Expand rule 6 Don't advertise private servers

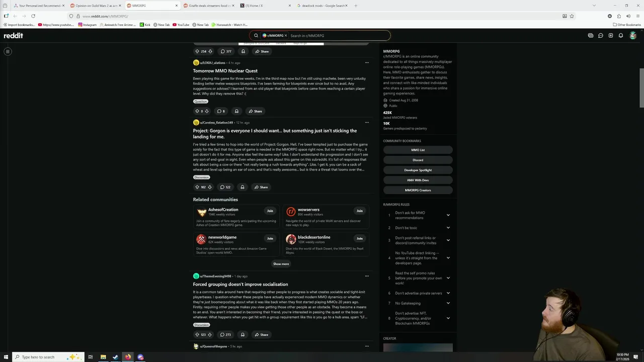click(448, 293)
